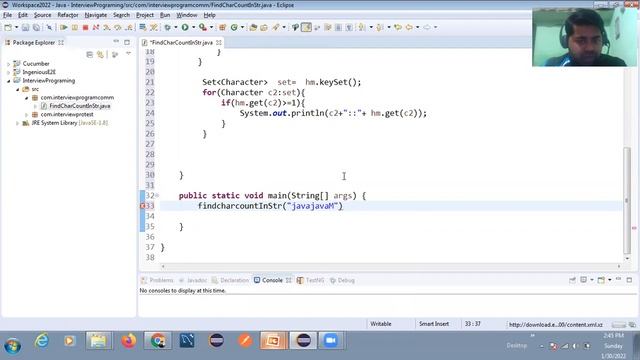The image size is (640, 360).
Task: Click the Windows Start button
Action: (x=13, y=346)
